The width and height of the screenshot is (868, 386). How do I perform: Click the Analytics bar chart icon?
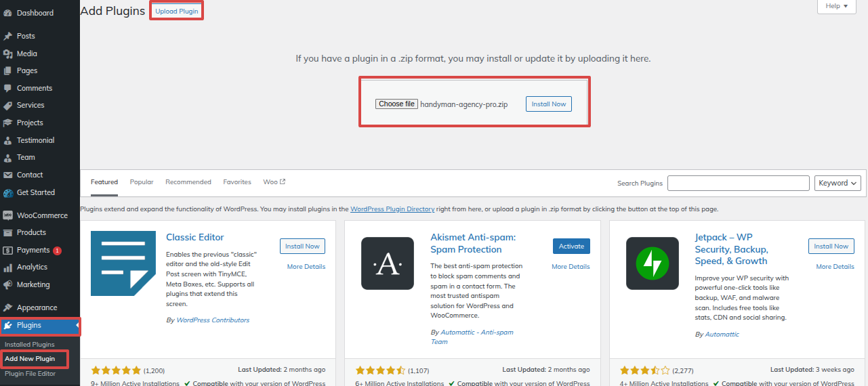point(7,267)
